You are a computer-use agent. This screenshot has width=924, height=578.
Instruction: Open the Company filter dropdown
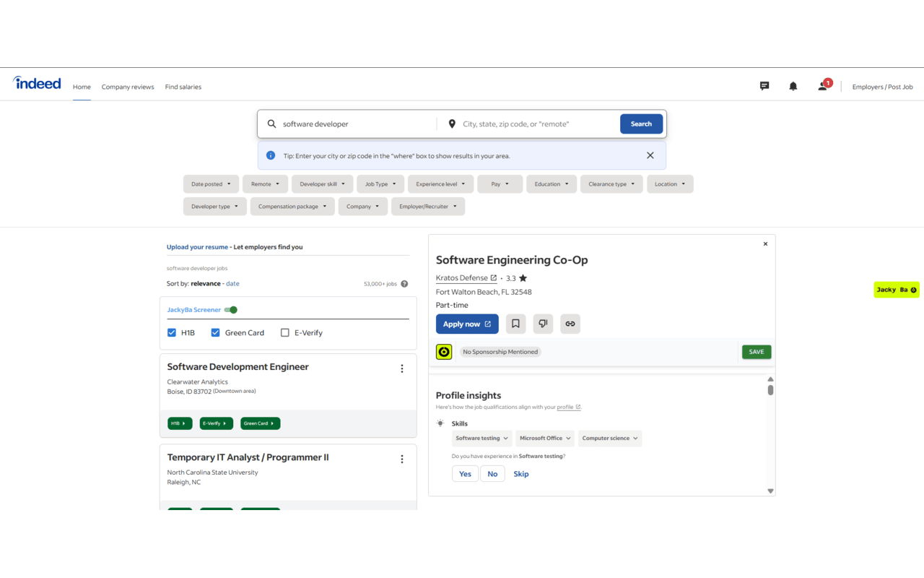(x=362, y=207)
